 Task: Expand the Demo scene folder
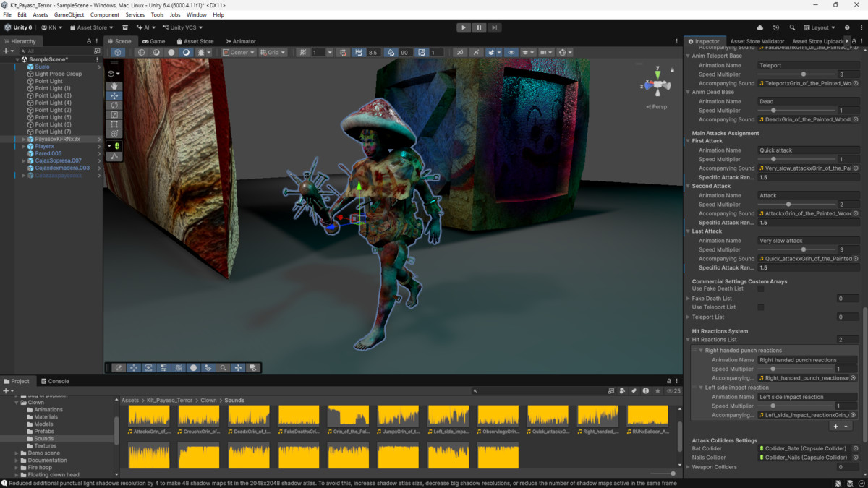tap(17, 453)
